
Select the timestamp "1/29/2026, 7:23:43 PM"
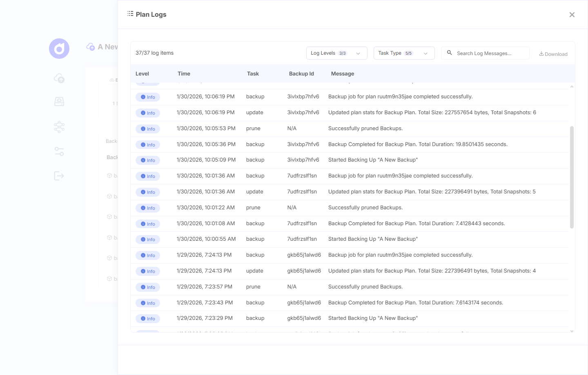205,303
